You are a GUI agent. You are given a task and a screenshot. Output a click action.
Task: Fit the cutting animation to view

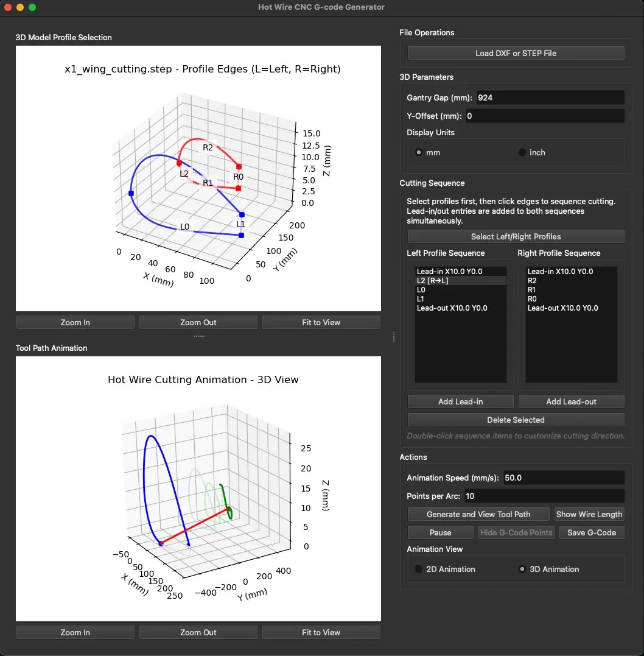[x=321, y=632]
